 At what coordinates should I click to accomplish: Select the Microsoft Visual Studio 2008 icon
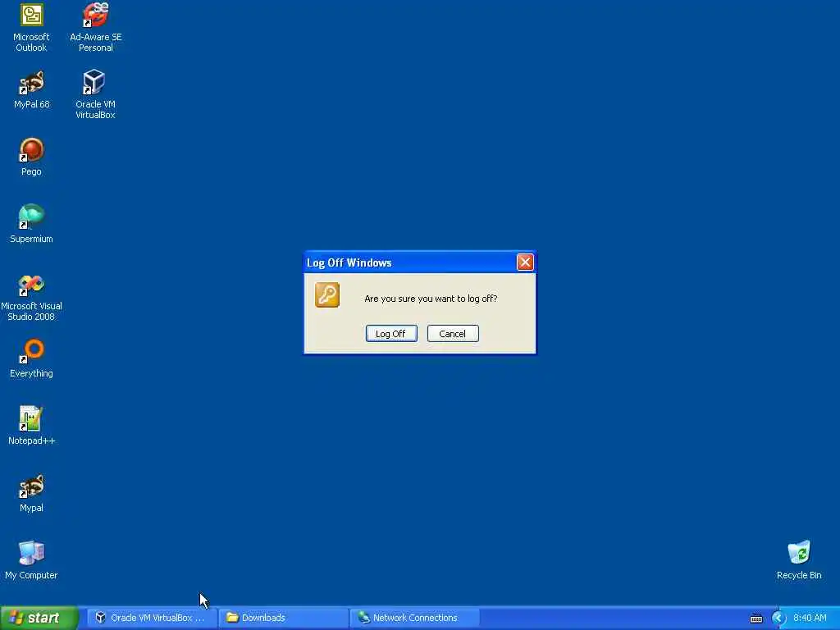(x=32, y=297)
